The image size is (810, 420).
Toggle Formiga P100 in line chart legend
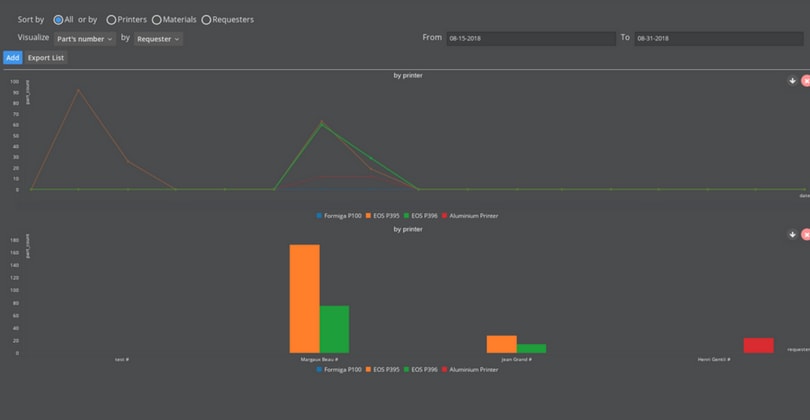pos(339,215)
